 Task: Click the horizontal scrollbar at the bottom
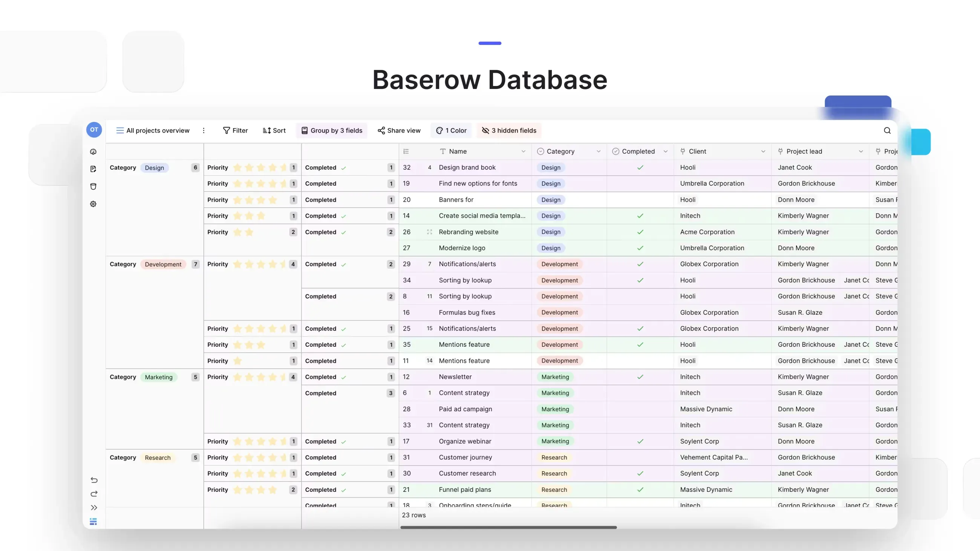(x=508, y=527)
